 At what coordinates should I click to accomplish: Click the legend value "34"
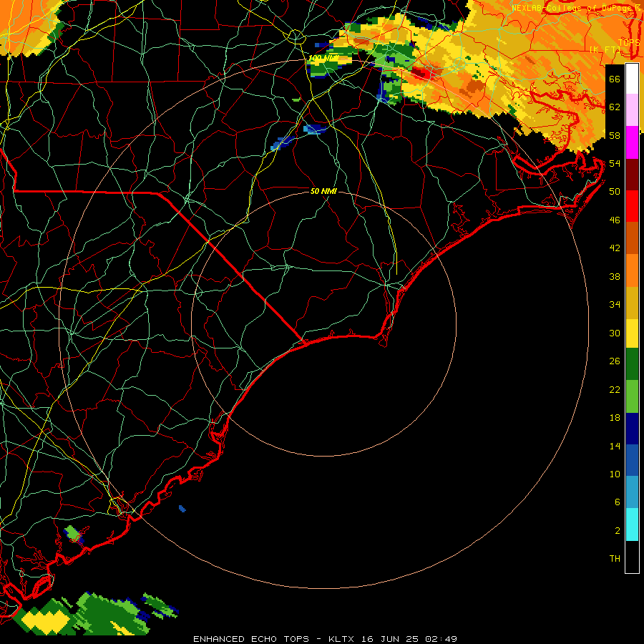(x=615, y=305)
